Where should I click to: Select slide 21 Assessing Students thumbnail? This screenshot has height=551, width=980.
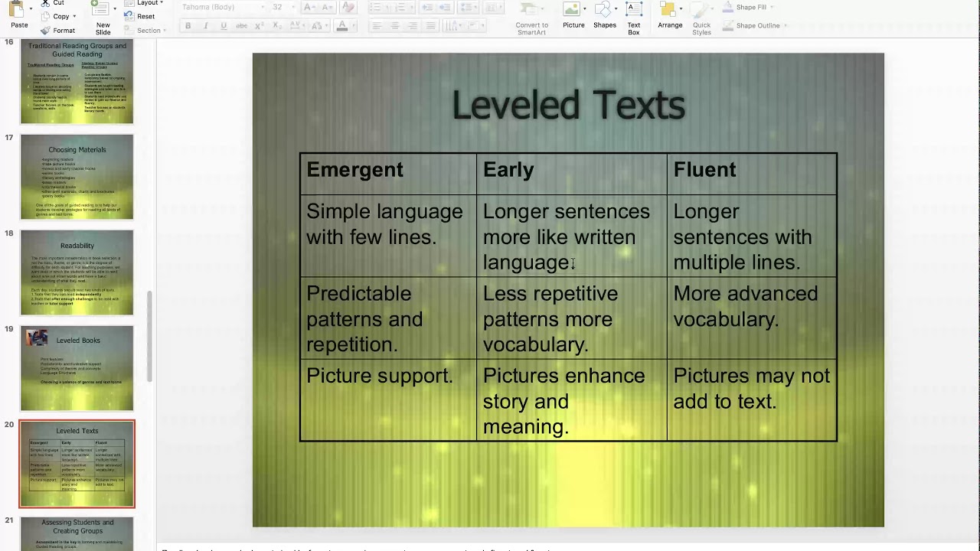coord(77,534)
